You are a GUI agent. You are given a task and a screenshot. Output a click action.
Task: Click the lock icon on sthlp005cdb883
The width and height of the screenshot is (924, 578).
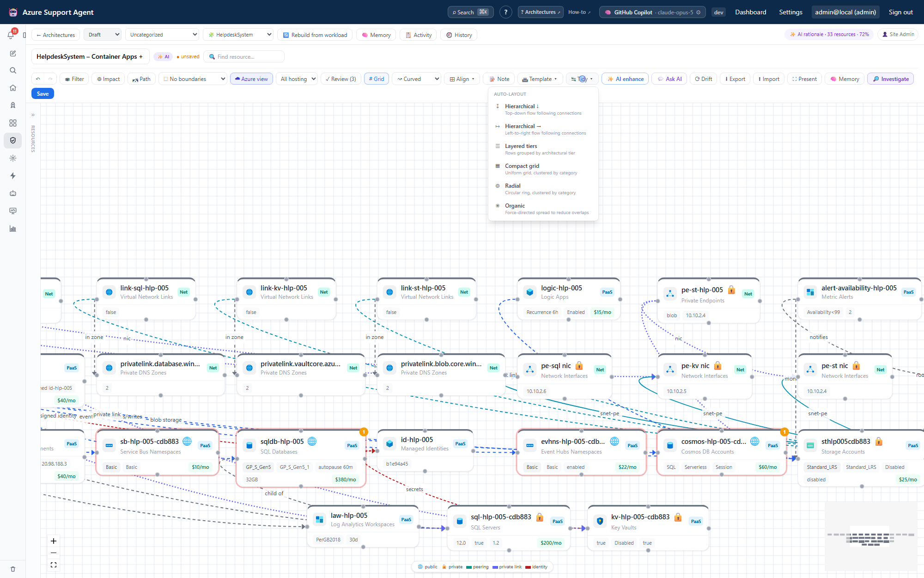tap(879, 442)
